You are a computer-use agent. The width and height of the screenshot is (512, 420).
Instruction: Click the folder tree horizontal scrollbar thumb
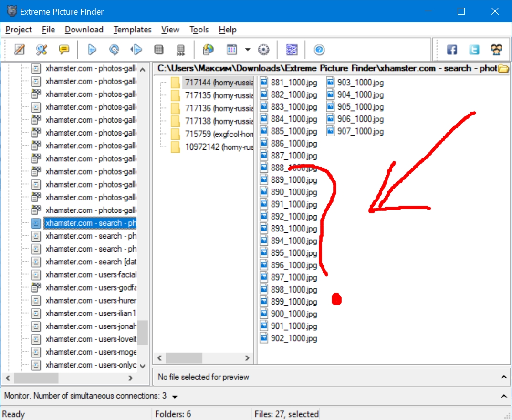pos(184,358)
